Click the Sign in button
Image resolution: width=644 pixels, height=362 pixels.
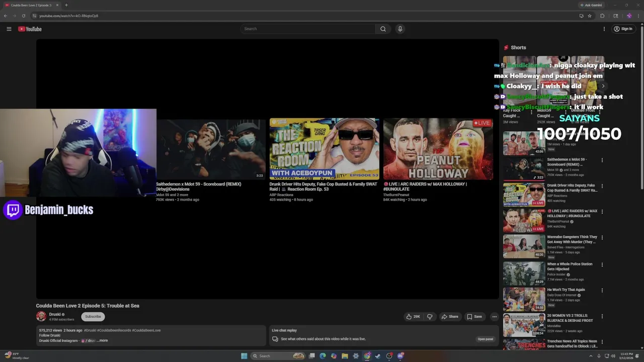click(x=623, y=29)
